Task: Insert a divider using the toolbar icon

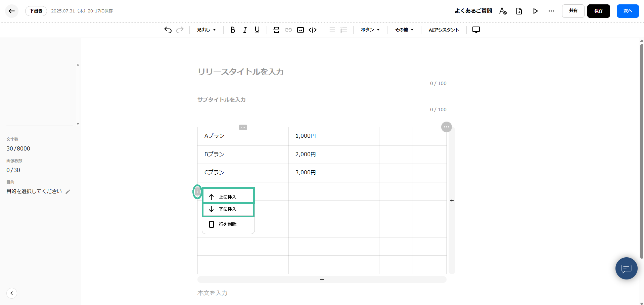Action: (x=276, y=30)
